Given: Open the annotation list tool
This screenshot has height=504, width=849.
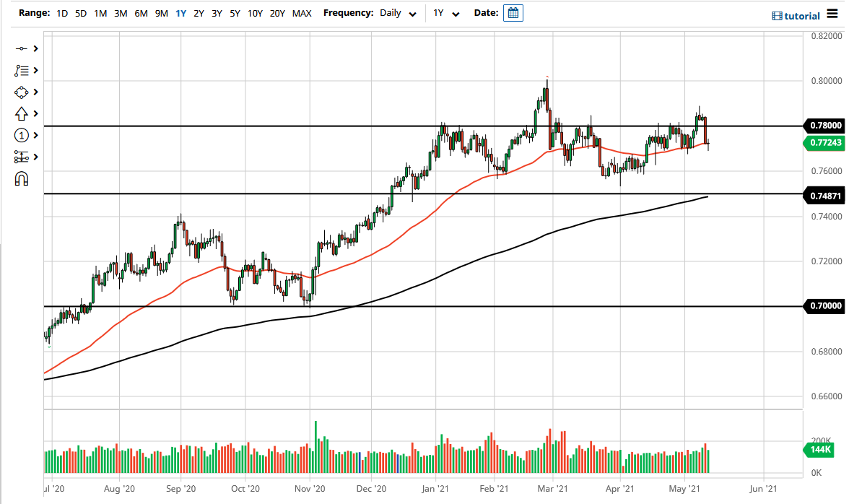Looking at the screenshot, I should pos(22,70).
